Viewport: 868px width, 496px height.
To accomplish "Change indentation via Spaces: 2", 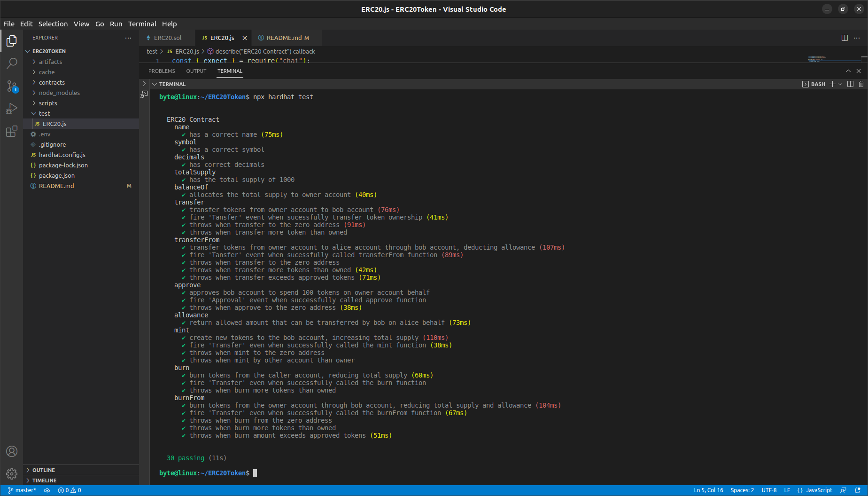I will (x=742, y=490).
